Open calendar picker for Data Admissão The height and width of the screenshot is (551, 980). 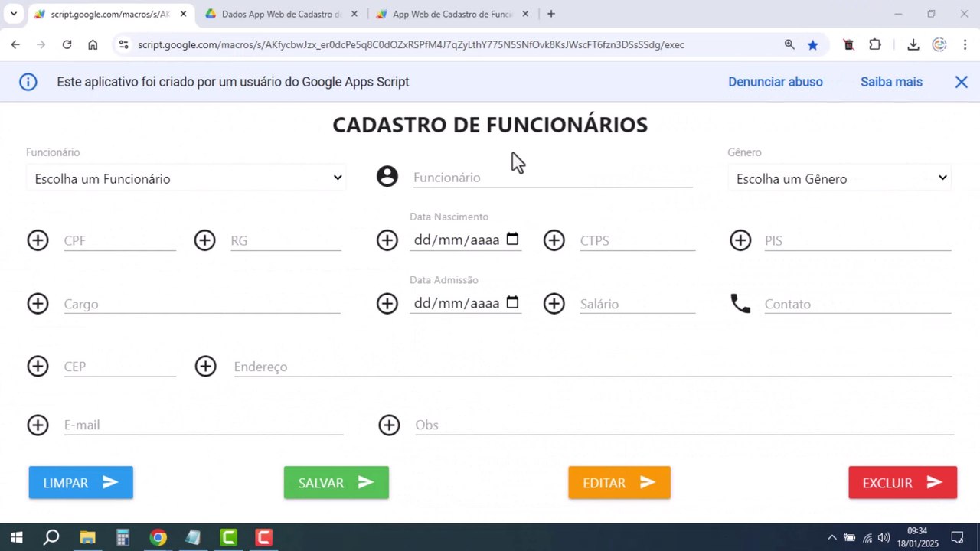coord(513,302)
